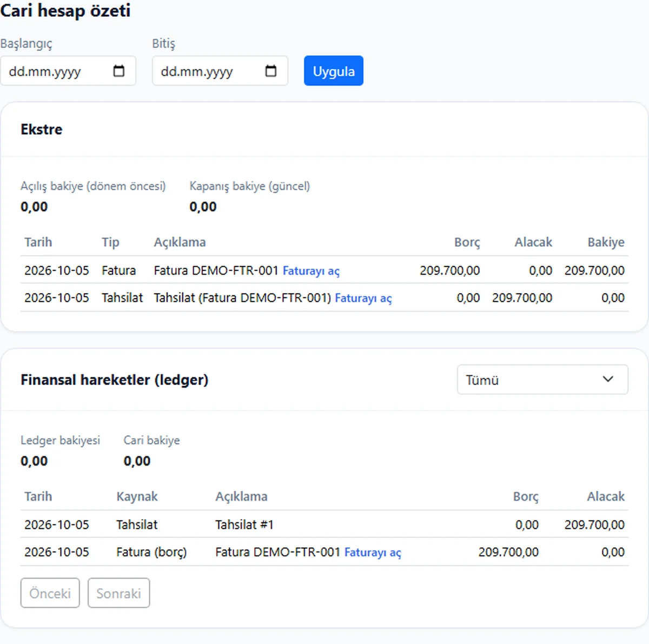
Task: Click the Başlangıç date input field
Action: coord(68,71)
